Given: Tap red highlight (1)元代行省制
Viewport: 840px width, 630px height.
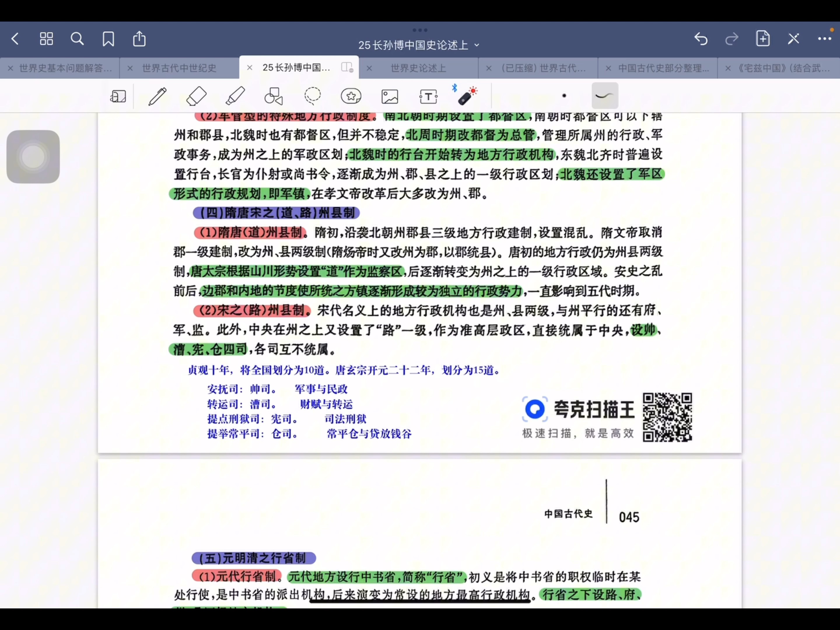Looking at the screenshot, I should (237, 576).
